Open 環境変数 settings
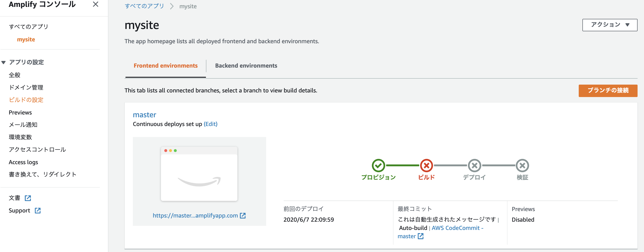 20,137
